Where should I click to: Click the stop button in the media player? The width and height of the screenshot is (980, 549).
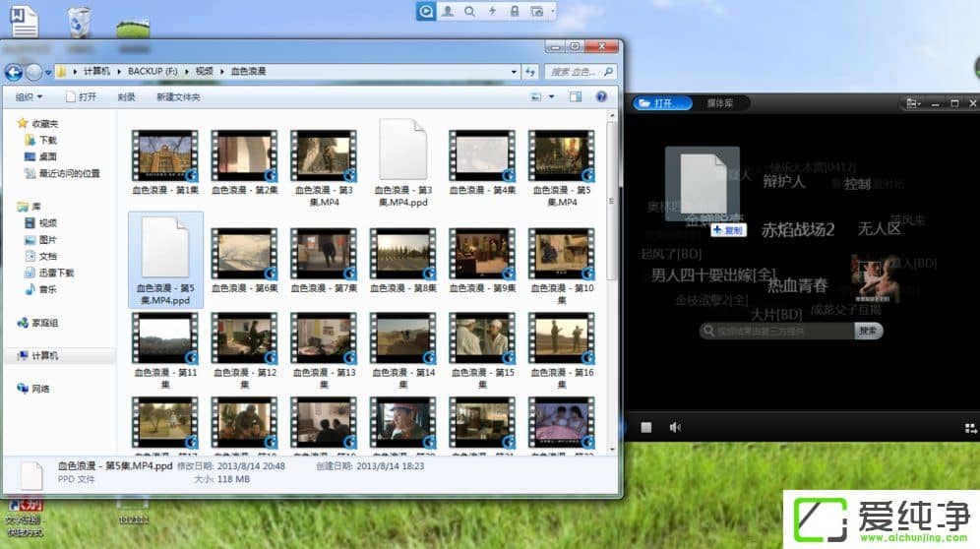click(x=646, y=427)
